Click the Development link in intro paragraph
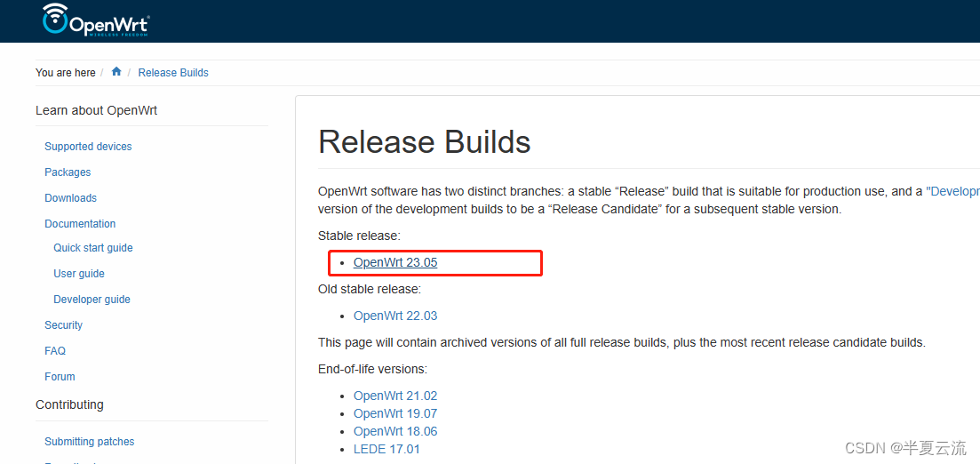Viewport: 980px width, 464px height. [x=952, y=191]
